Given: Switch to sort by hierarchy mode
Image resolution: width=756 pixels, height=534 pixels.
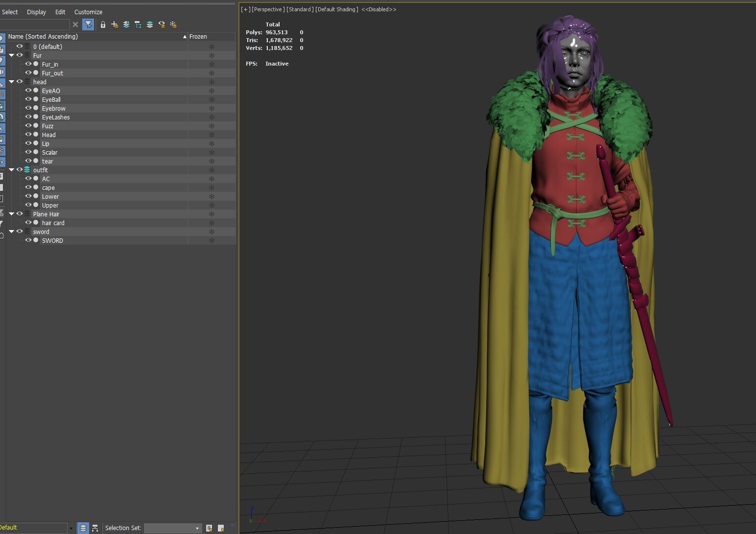Looking at the screenshot, I should click(95, 528).
